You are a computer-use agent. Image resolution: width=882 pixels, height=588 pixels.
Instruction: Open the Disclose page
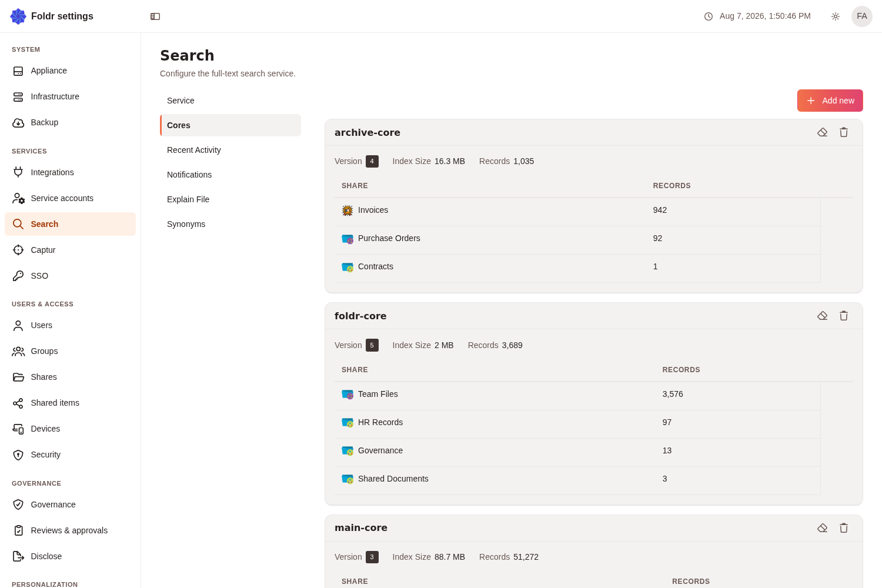click(70, 556)
